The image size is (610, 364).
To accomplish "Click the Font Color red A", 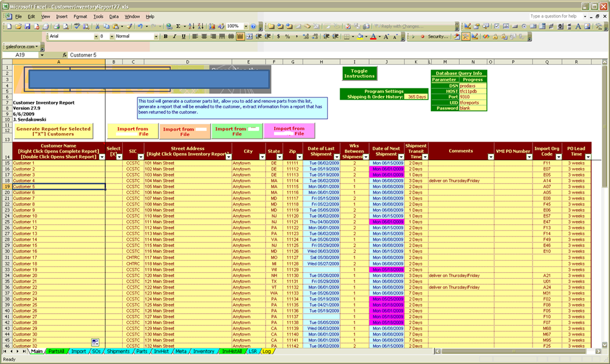I will click(x=373, y=36).
